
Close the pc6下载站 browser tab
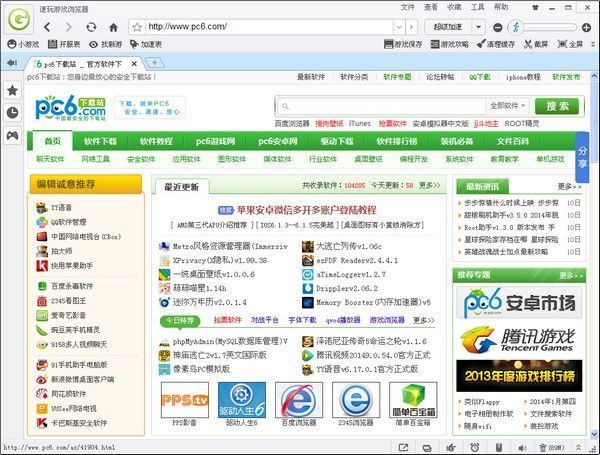click(134, 64)
